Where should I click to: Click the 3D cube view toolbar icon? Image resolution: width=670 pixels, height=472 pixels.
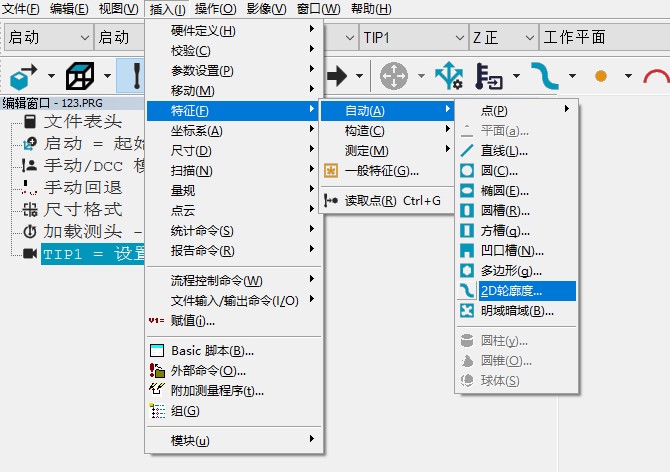click(x=80, y=76)
